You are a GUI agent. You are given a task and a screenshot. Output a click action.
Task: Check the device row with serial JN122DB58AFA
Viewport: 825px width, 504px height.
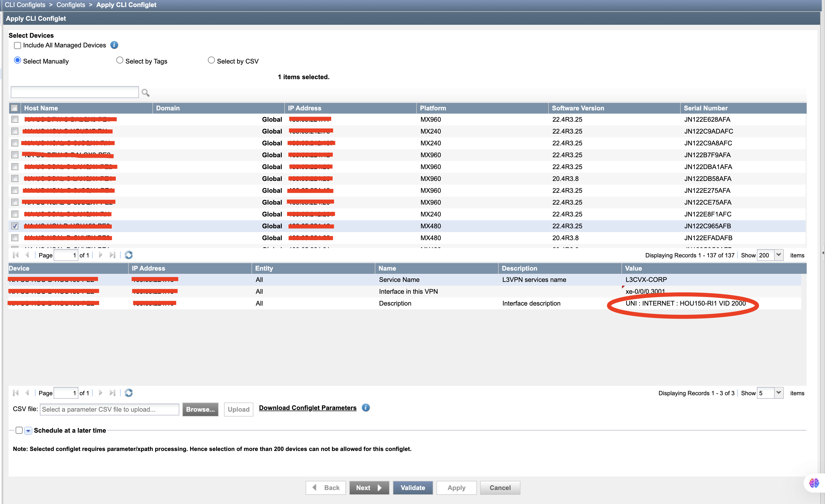(15, 178)
